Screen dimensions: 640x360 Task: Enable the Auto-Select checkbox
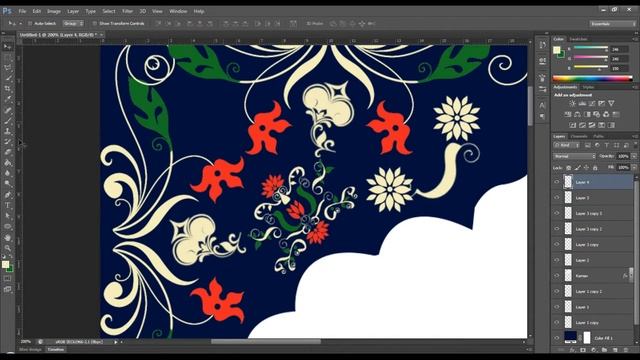point(30,24)
